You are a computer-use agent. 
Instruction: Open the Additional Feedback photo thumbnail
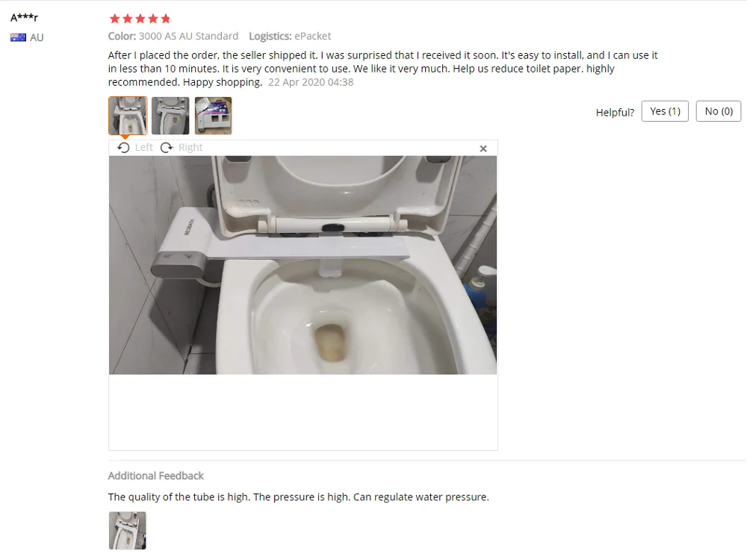click(128, 530)
